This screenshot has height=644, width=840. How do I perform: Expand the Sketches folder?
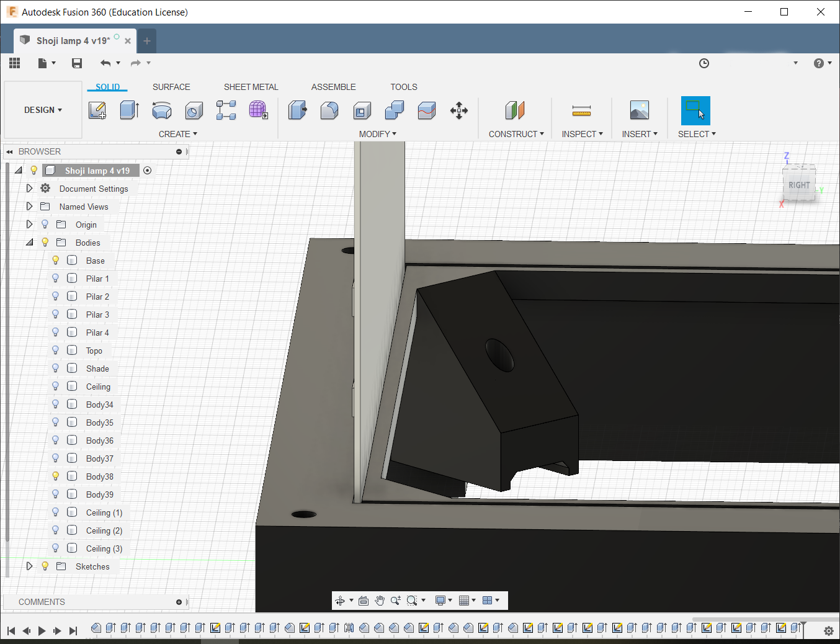[29, 566]
